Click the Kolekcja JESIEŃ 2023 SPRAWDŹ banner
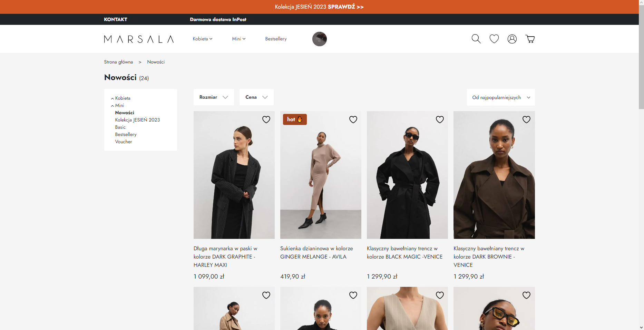The image size is (644, 330). click(x=319, y=7)
